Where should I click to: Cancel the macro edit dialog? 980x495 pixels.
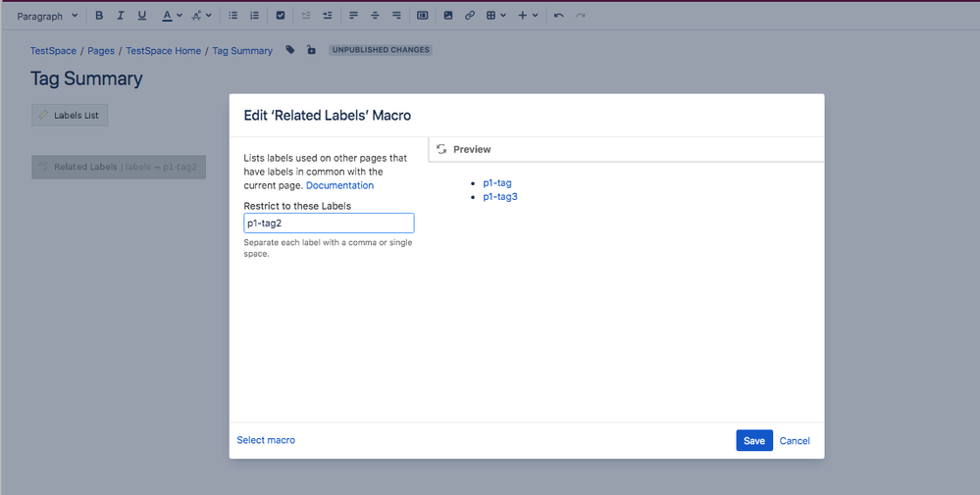[795, 441]
